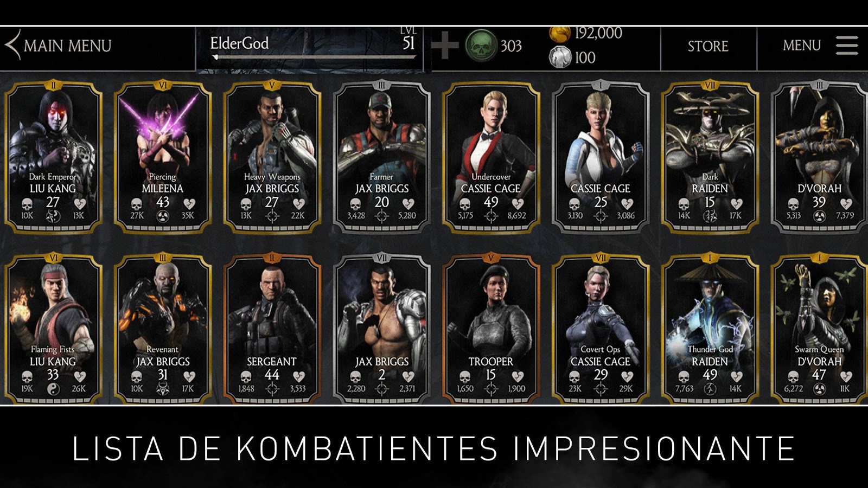Open the hamburger menu icon
The image size is (868, 488).
pyautogui.click(x=846, y=46)
